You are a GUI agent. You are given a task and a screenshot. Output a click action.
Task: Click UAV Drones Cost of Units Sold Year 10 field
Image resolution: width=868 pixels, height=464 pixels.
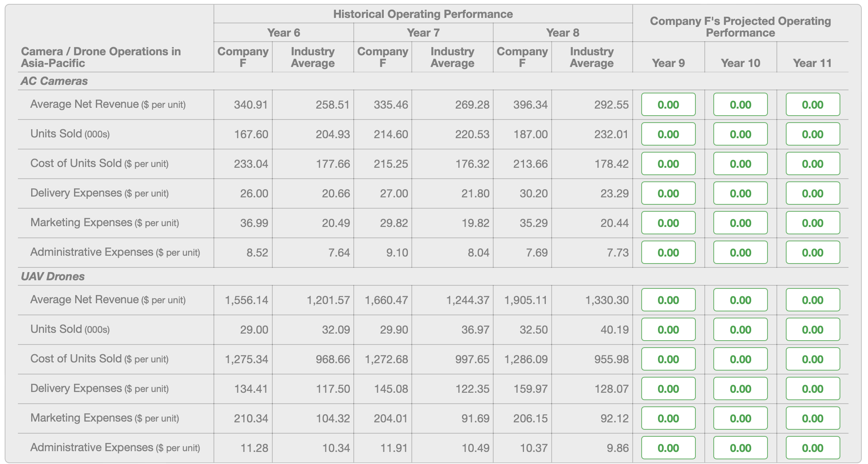tap(740, 359)
